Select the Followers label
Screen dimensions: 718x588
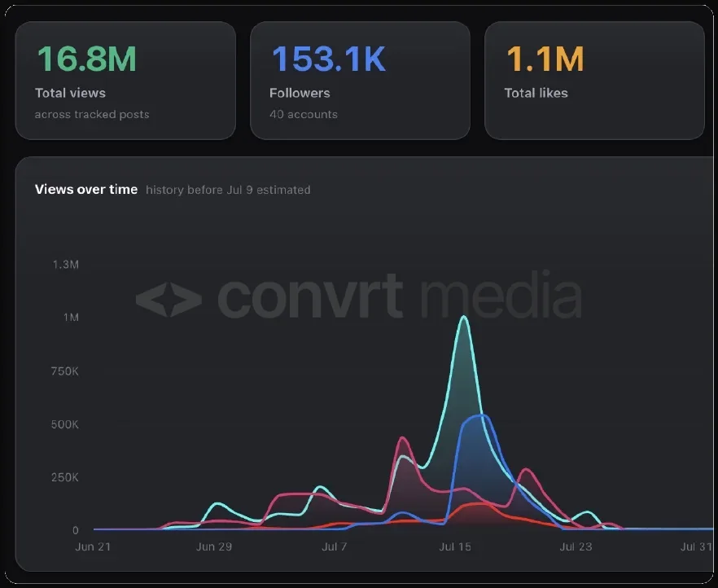coord(300,93)
